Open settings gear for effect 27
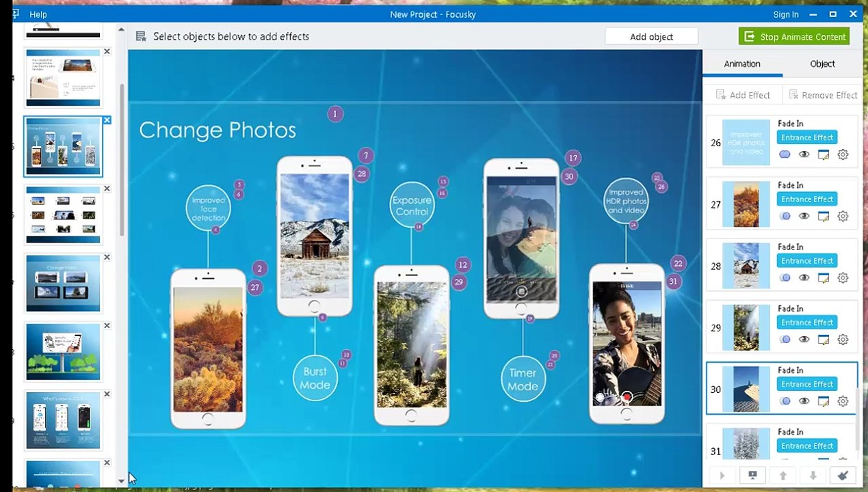Image resolution: width=868 pixels, height=492 pixels. [843, 216]
